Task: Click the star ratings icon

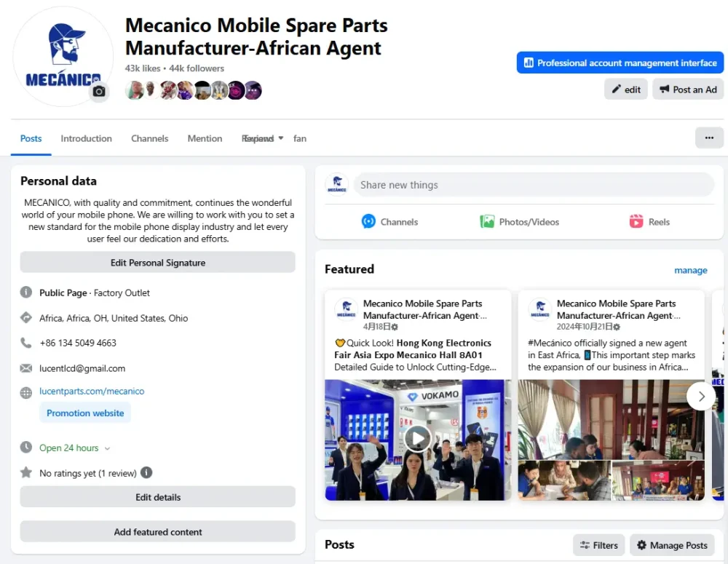Action: (x=26, y=472)
